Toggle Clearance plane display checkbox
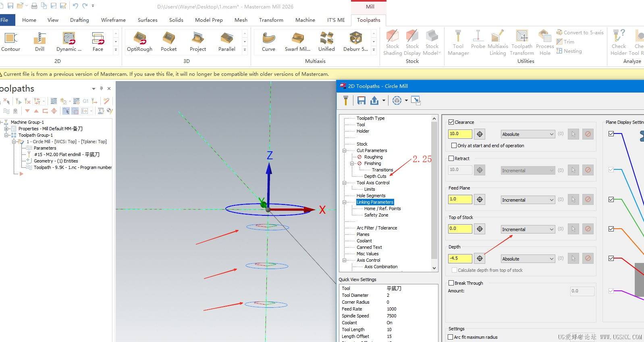The width and height of the screenshot is (644, 342). [611, 134]
